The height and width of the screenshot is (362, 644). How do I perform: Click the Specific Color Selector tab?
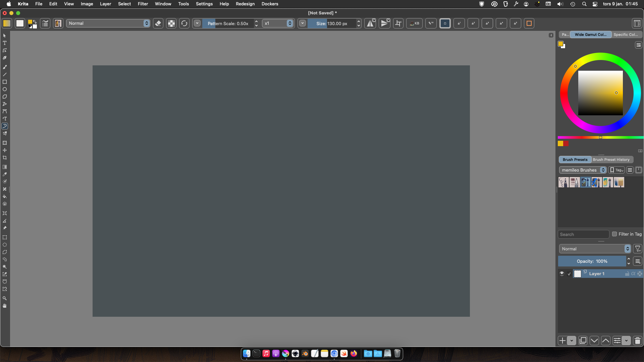pos(626,35)
